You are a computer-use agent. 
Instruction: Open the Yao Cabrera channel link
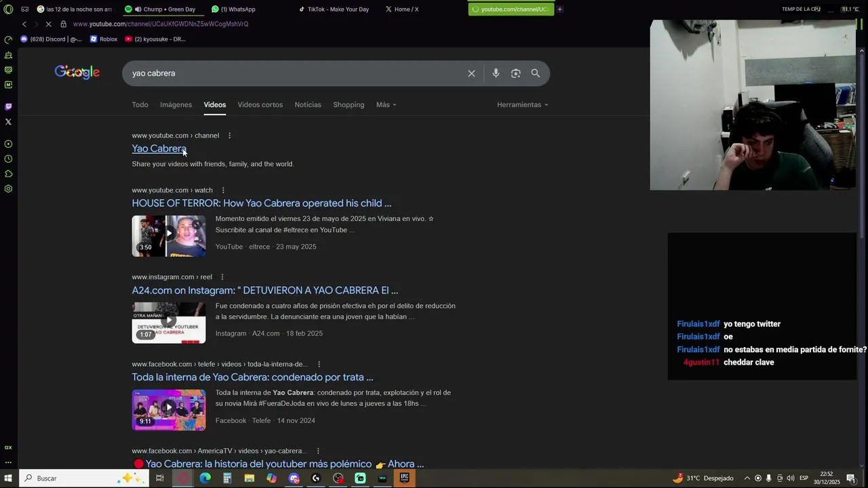click(159, 148)
